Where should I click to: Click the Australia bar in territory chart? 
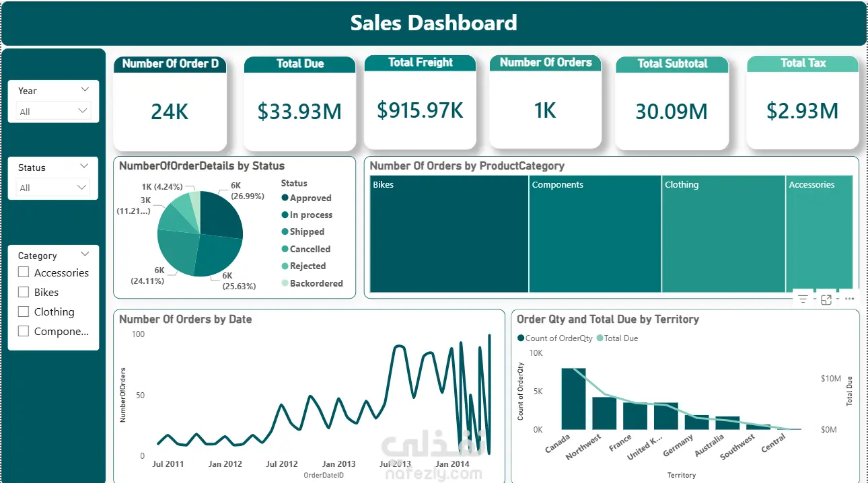[x=727, y=422]
